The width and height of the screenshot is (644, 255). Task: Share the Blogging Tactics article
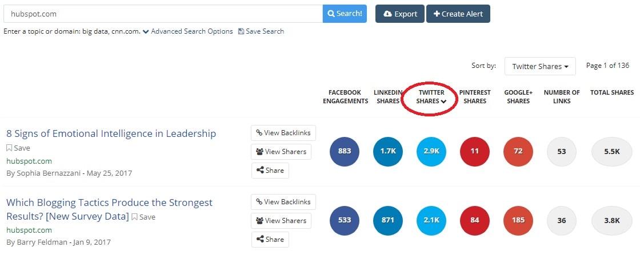[x=270, y=240]
